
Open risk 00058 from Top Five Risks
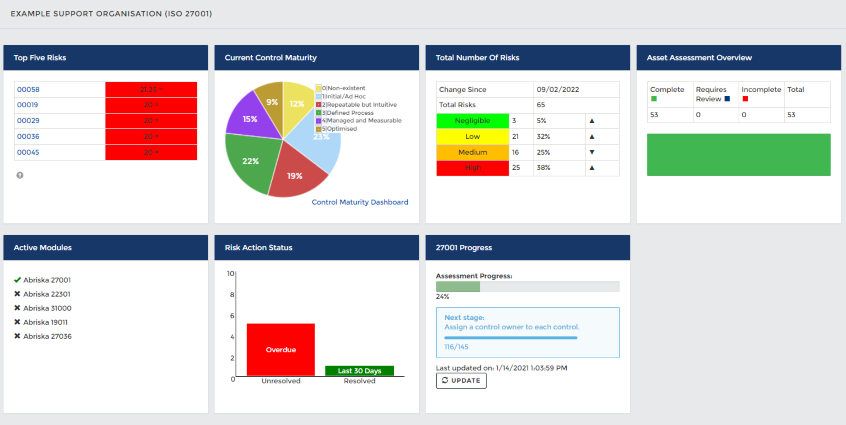28,90
